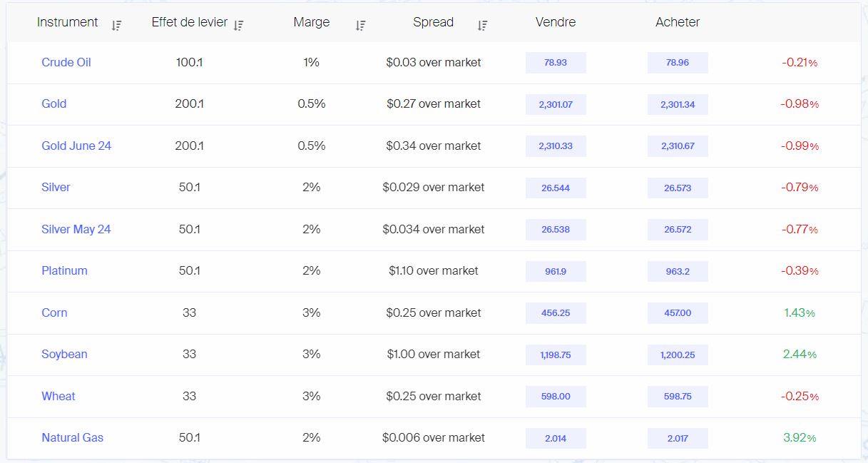Select Corn buy price 457.00
Image resolution: width=868 pixels, height=463 pixels.
(x=678, y=313)
